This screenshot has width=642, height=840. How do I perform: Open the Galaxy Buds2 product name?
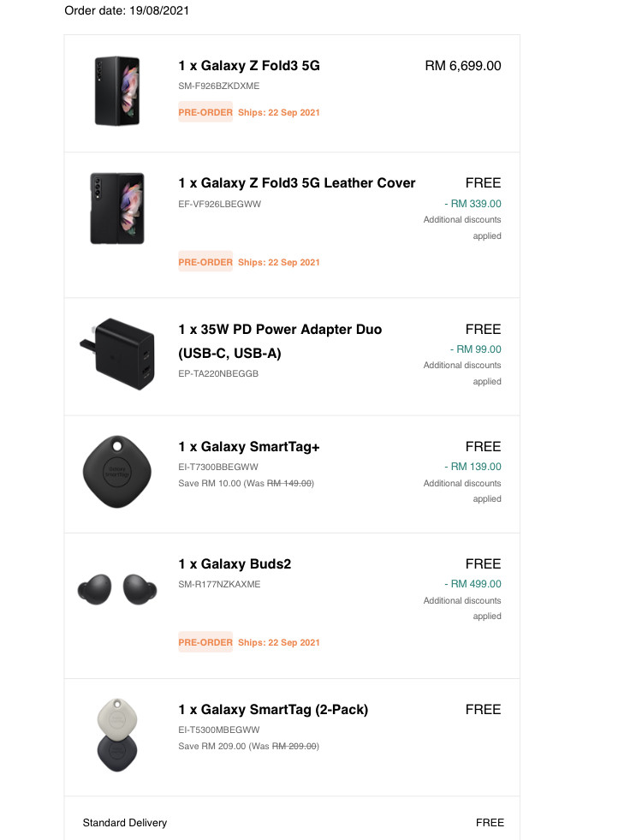[x=235, y=564]
